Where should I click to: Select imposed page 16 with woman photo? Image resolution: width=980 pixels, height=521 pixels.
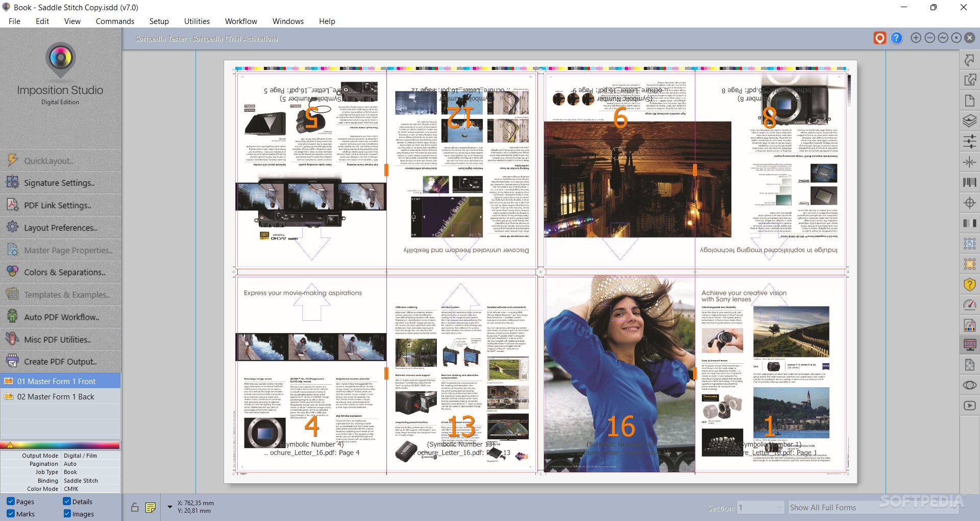(619, 374)
